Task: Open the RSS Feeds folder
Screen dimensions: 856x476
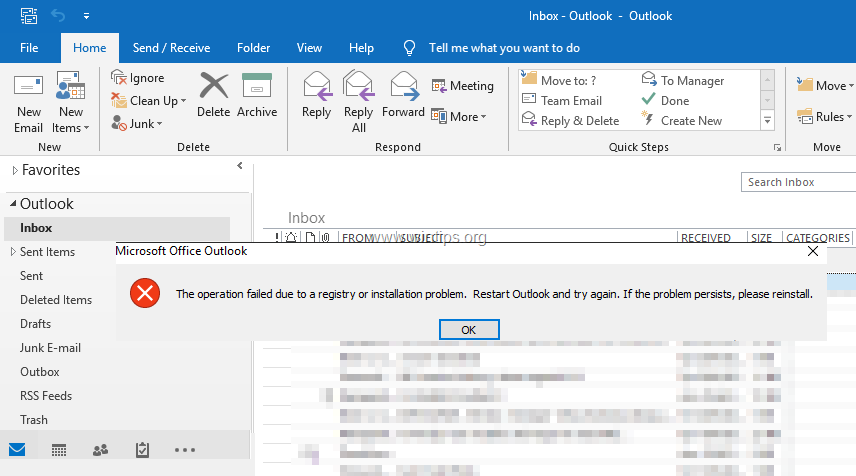Action: tap(46, 396)
